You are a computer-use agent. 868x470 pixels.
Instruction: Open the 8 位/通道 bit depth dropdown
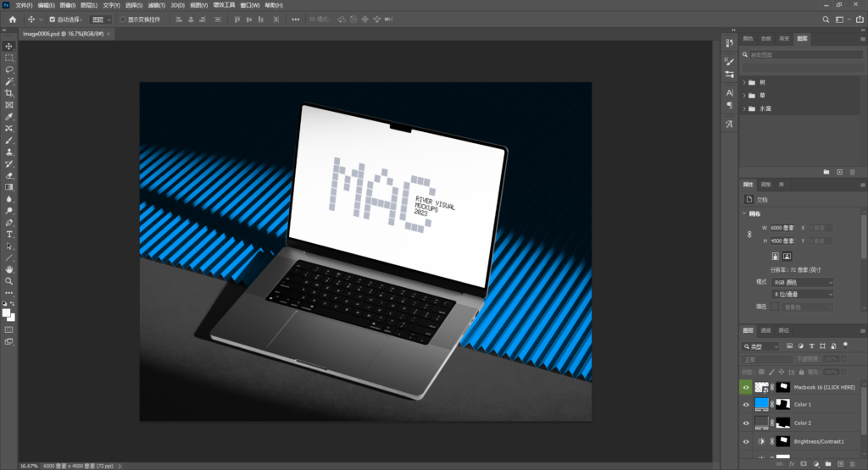tap(803, 294)
